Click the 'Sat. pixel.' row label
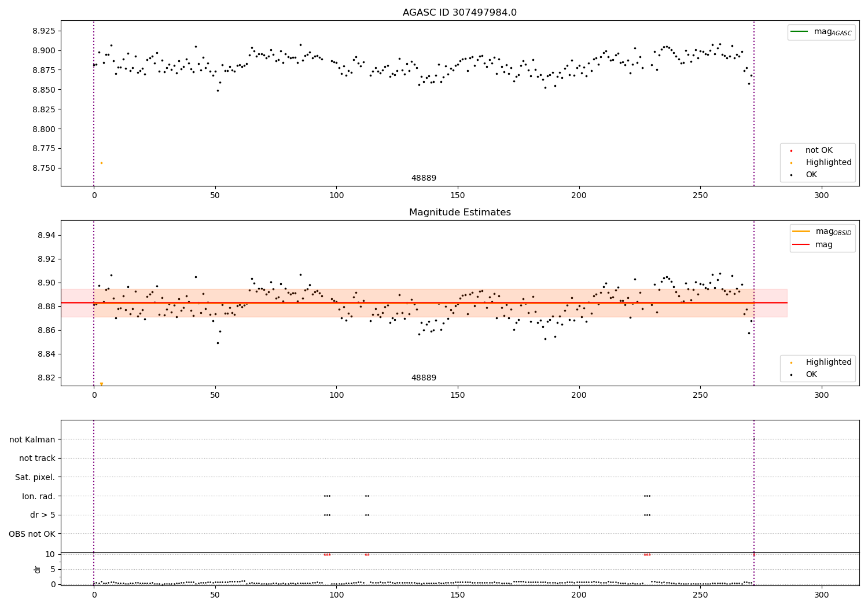 coord(35,478)
